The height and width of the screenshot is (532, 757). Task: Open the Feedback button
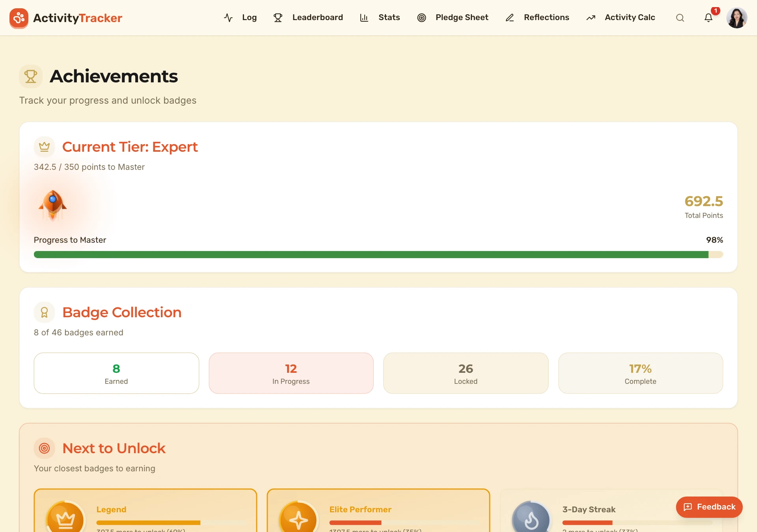(x=709, y=507)
